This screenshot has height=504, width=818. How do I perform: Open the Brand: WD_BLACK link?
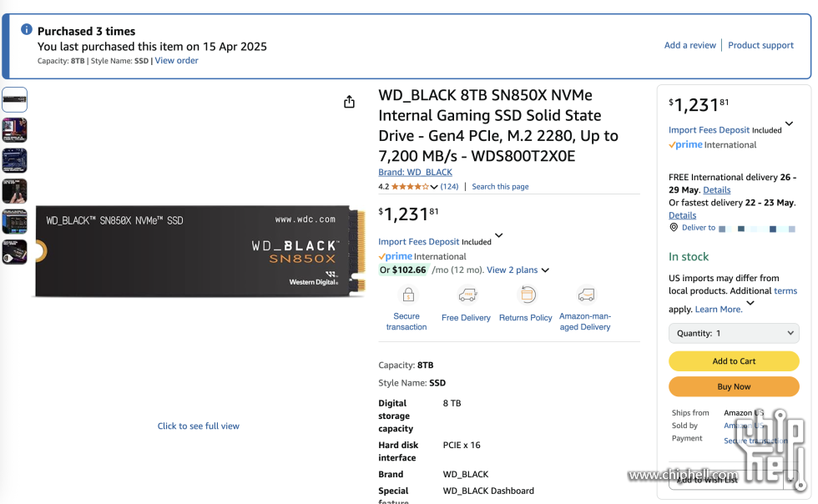[416, 172]
